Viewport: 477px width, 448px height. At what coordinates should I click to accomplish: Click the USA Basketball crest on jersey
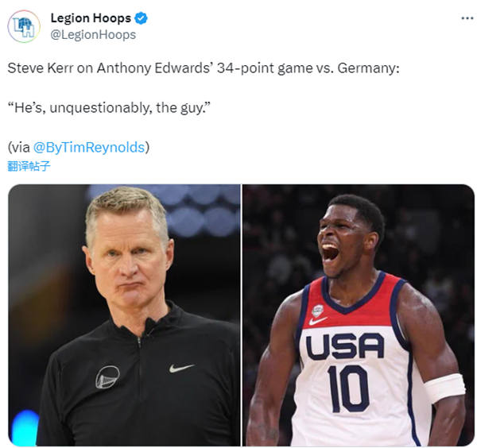coord(318,311)
